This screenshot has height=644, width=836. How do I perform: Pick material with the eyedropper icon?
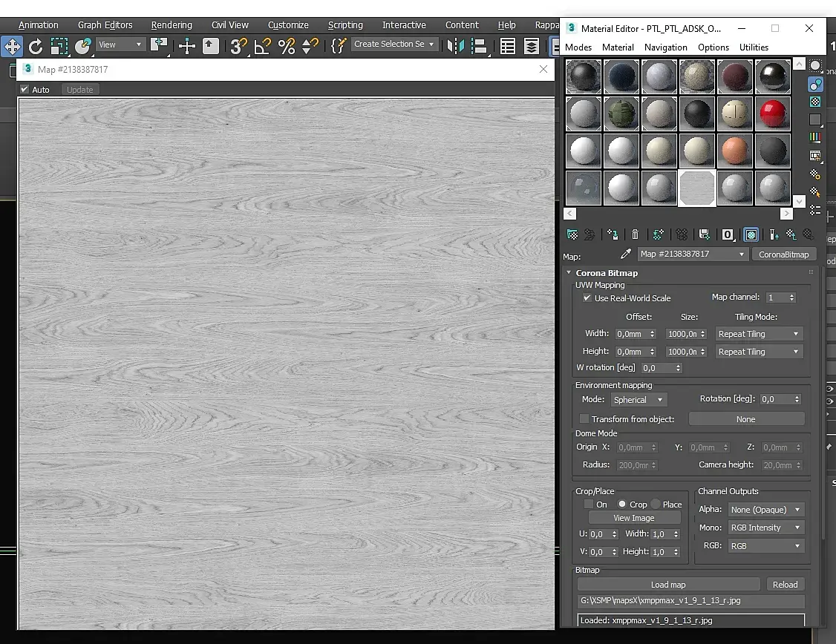[x=626, y=254]
